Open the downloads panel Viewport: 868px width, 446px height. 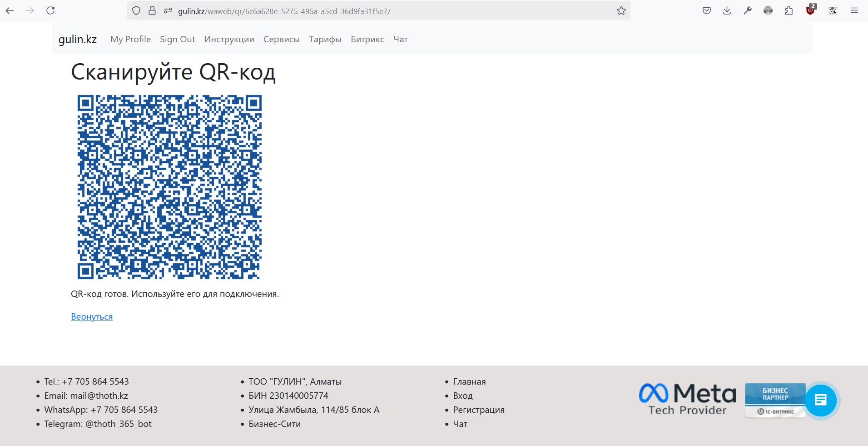(x=727, y=10)
